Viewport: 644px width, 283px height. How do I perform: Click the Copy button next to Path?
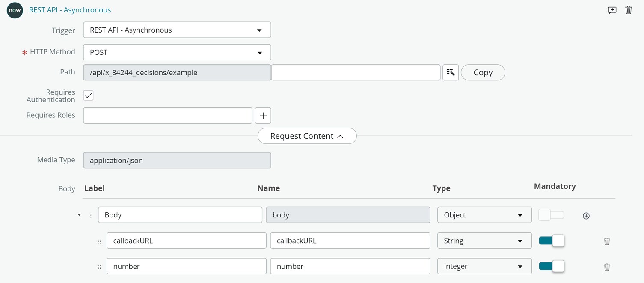pos(483,73)
